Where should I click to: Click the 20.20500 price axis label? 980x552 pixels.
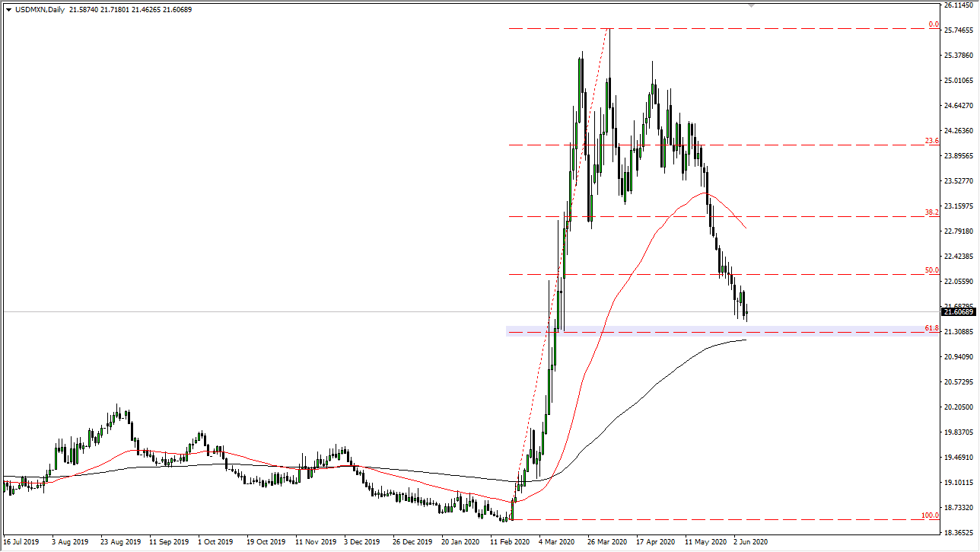pos(958,407)
